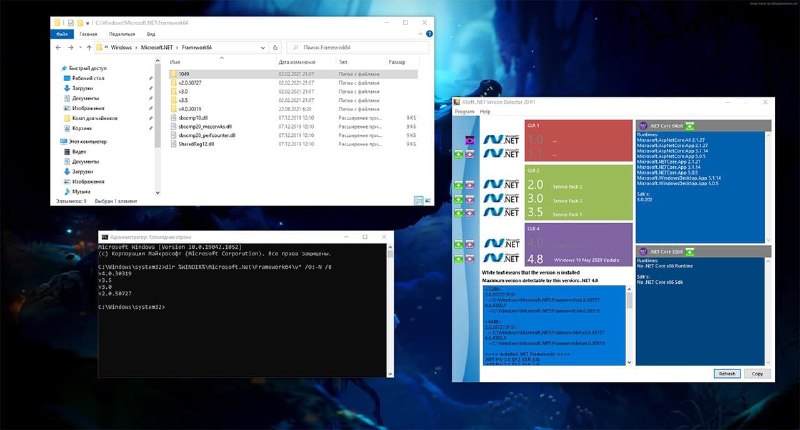The image size is (800, 430).
Task: Select the 'v3.0' folder
Action: pyautogui.click(x=293, y=91)
